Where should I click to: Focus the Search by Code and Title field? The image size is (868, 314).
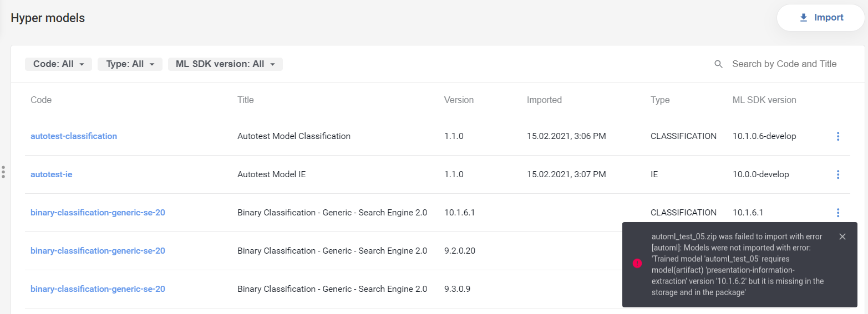click(784, 64)
